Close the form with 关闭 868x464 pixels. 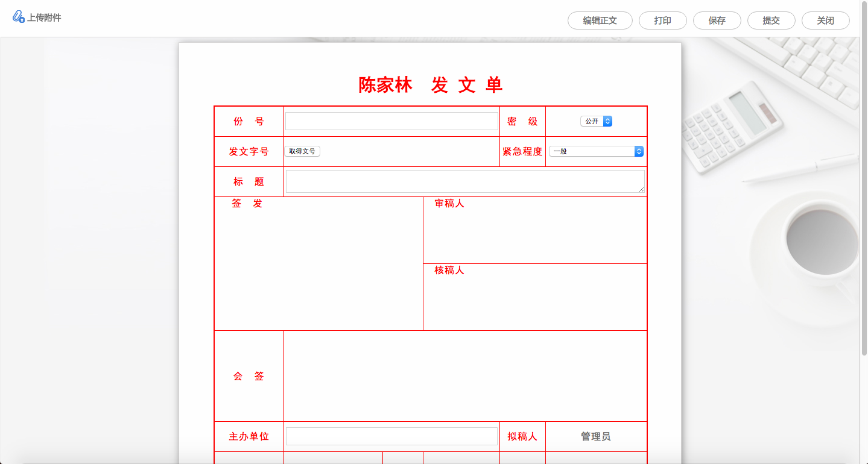[x=825, y=20]
